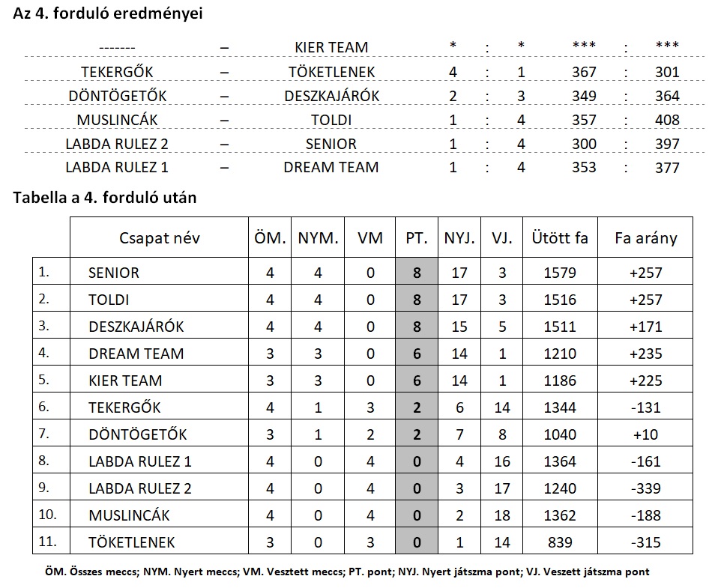The image size is (721, 588).
Task: Click the "Az 4. forduló eredményei" heading
Action: tap(107, 14)
